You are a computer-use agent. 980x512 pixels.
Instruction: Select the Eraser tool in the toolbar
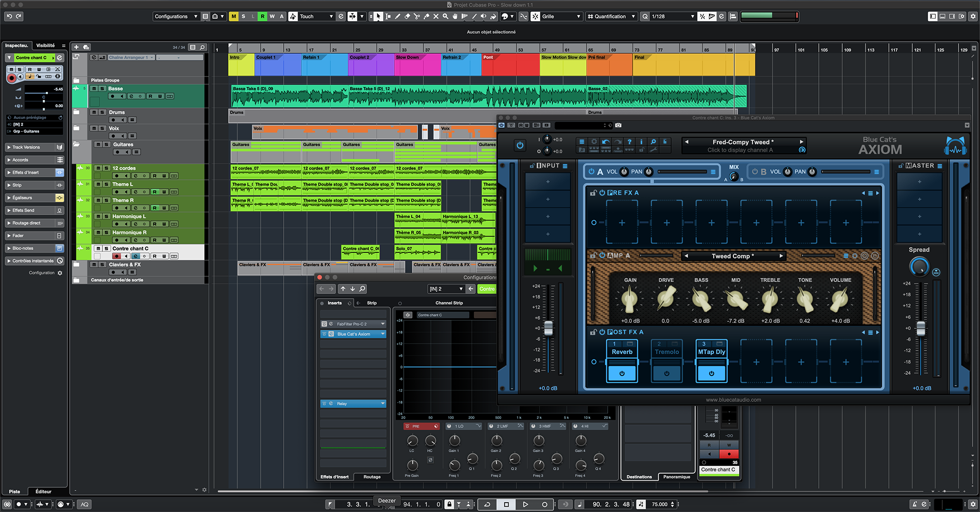coord(407,16)
